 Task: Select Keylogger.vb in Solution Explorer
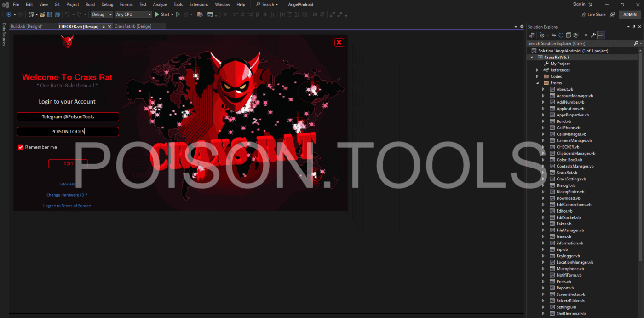click(568, 256)
